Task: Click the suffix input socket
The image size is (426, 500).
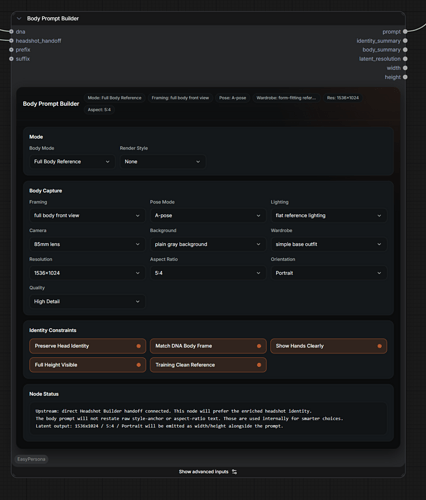Action: point(11,59)
